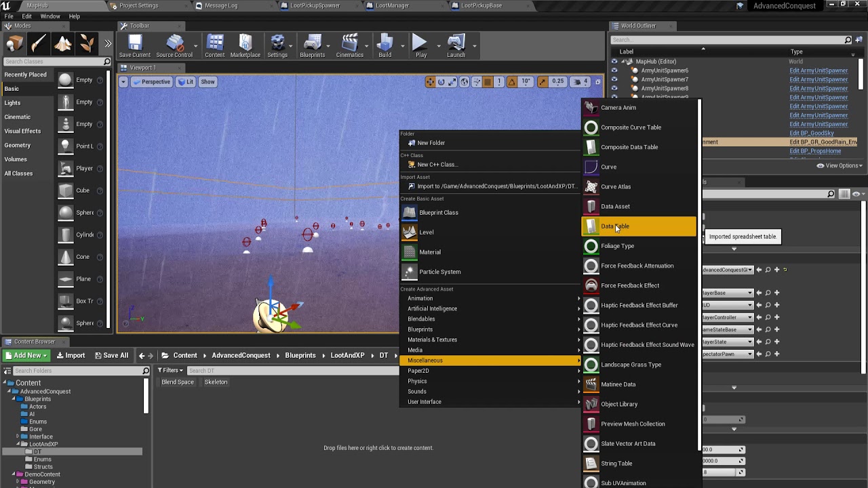This screenshot has height=488, width=868.
Task: Open the Add New dropdown
Action: [x=26, y=355]
